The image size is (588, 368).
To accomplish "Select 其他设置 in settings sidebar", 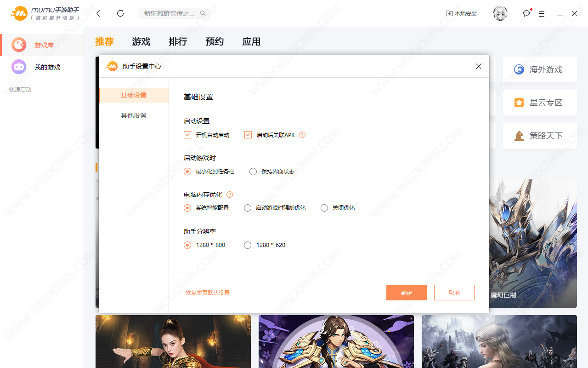I will (134, 115).
